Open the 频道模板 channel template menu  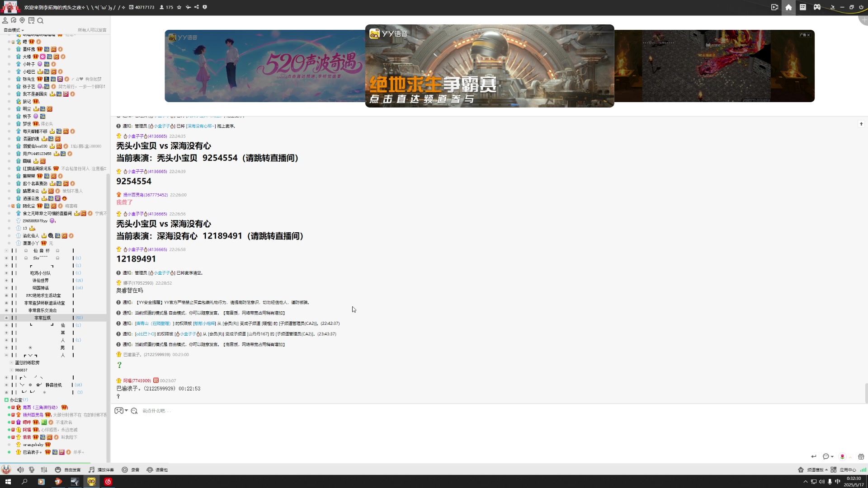tap(813, 470)
